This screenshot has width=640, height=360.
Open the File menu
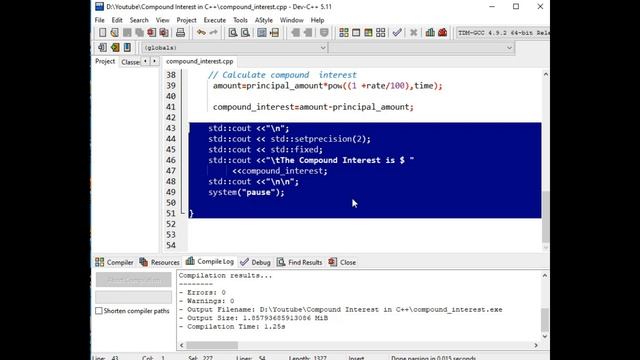click(x=100, y=20)
